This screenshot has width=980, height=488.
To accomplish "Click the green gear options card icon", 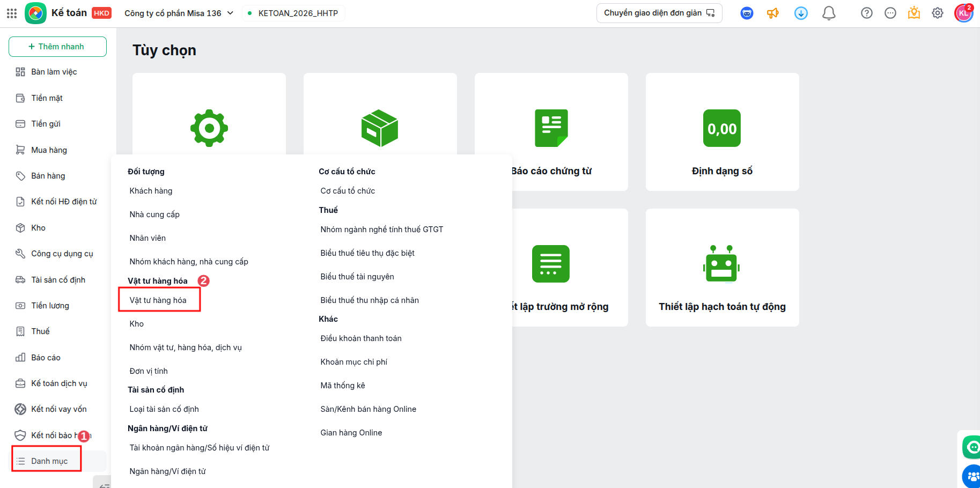I will [209, 128].
